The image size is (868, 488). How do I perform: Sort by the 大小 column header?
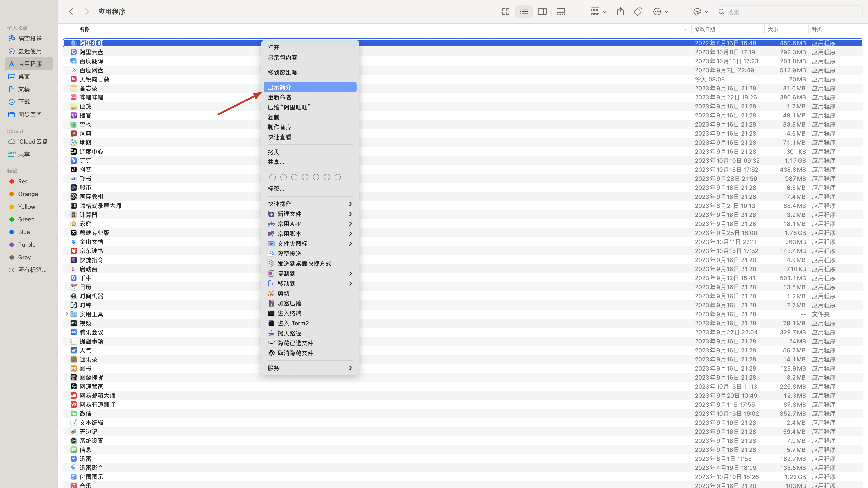(786, 30)
